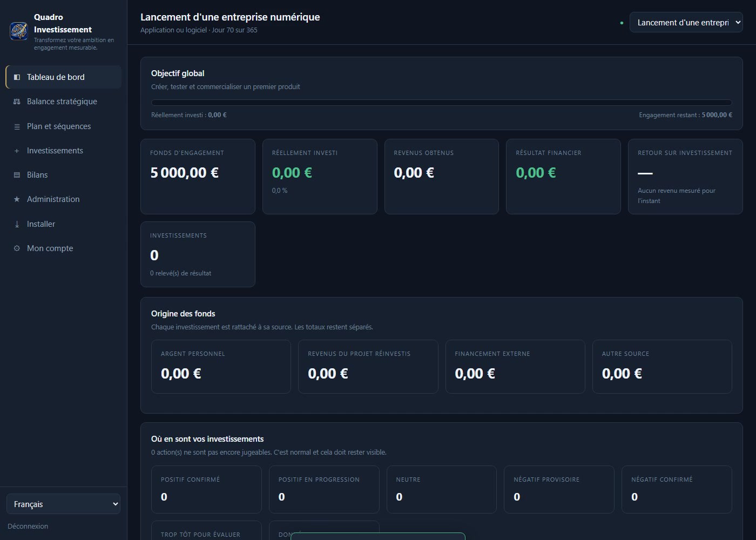
Task: Click the Positif confirmé status card
Action: [x=206, y=489]
